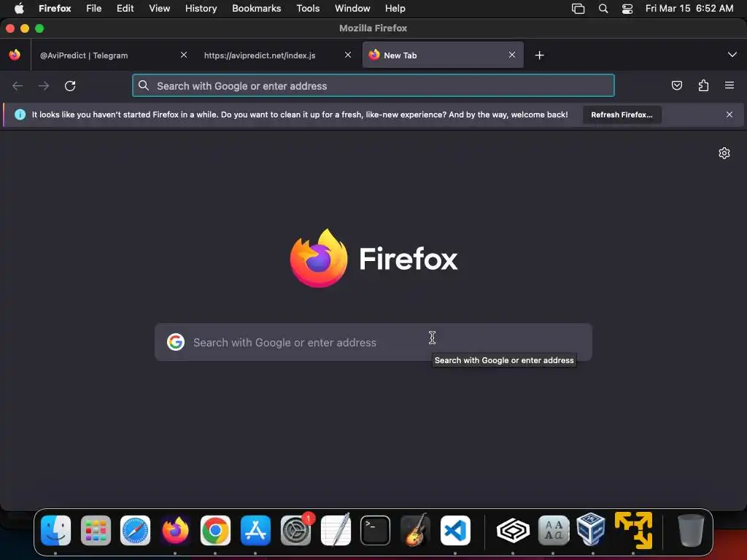Viewport: 747px width, 560px height.
Task: Open new tab with plus button
Action: [539, 55]
